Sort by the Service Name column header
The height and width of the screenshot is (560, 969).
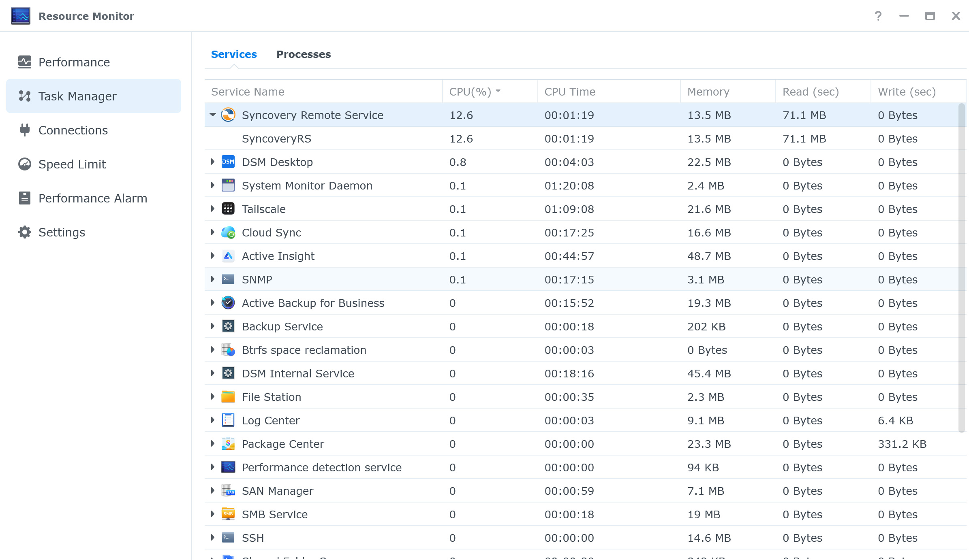tap(323, 92)
